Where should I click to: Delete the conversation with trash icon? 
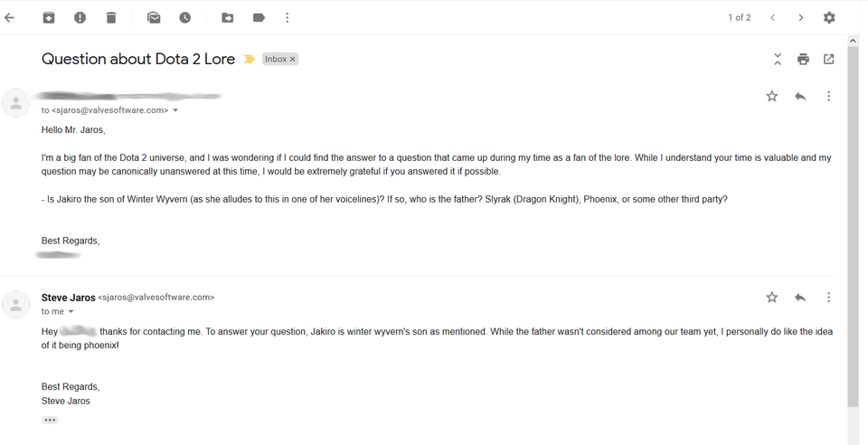(111, 18)
